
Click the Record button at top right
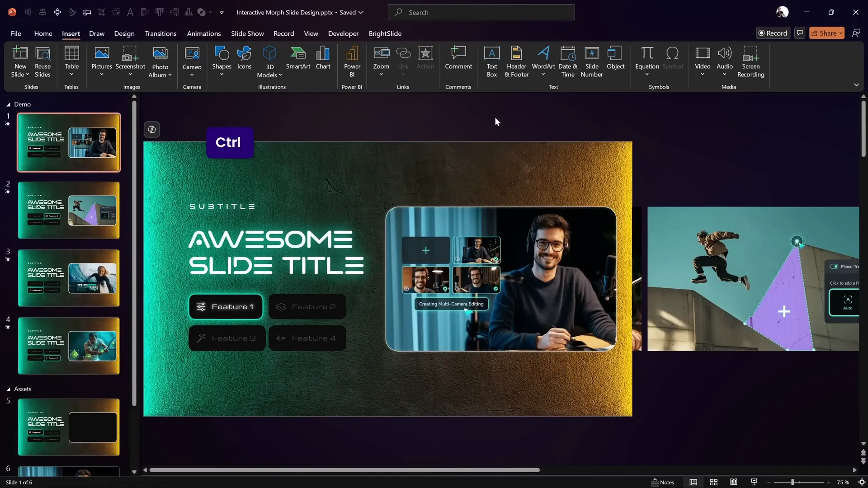coord(773,33)
